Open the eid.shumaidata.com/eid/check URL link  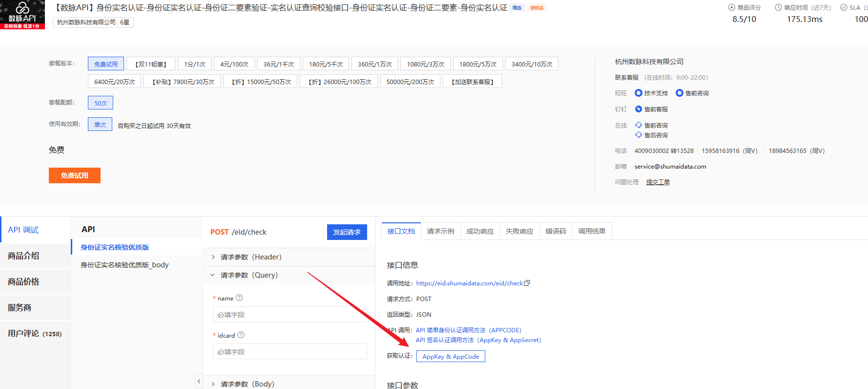pyautogui.click(x=470, y=283)
